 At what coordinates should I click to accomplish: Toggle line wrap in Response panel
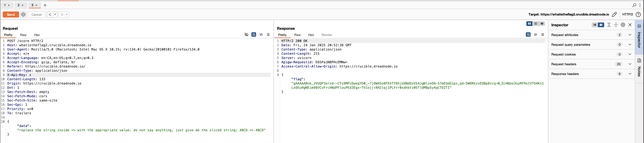tap(528, 35)
